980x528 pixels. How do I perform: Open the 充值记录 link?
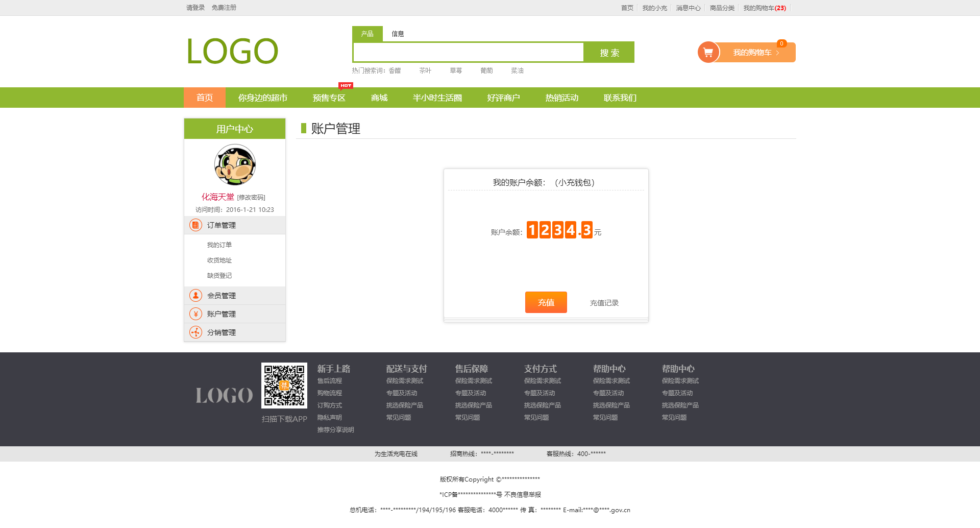point(604,303)
